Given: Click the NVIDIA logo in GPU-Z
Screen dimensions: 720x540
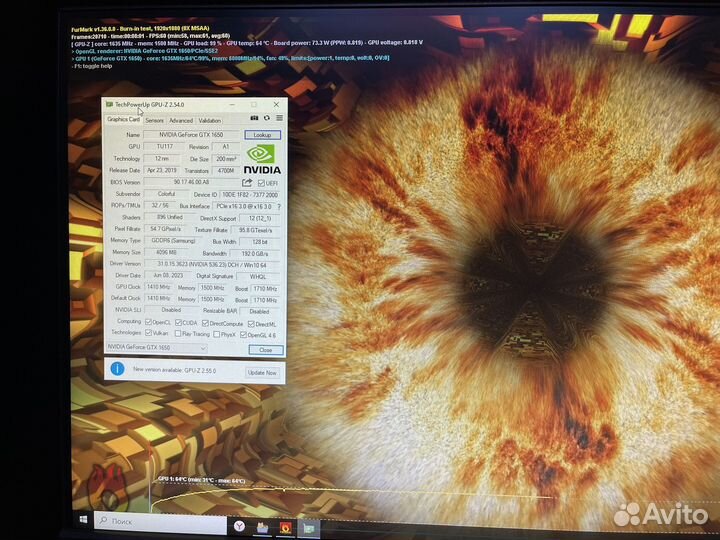Looking at the screenshot, I should coord(262,158).
